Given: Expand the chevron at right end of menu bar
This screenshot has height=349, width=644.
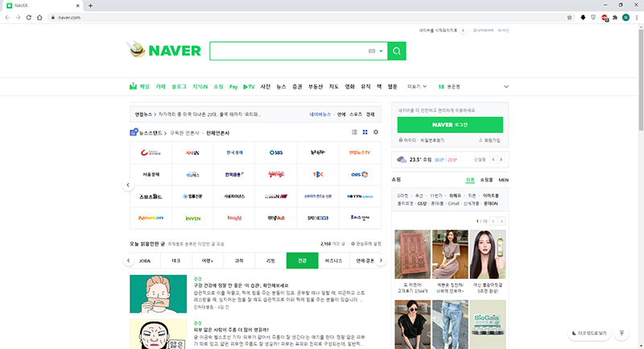Looking at the screenshot, I should tap(506, 87).
